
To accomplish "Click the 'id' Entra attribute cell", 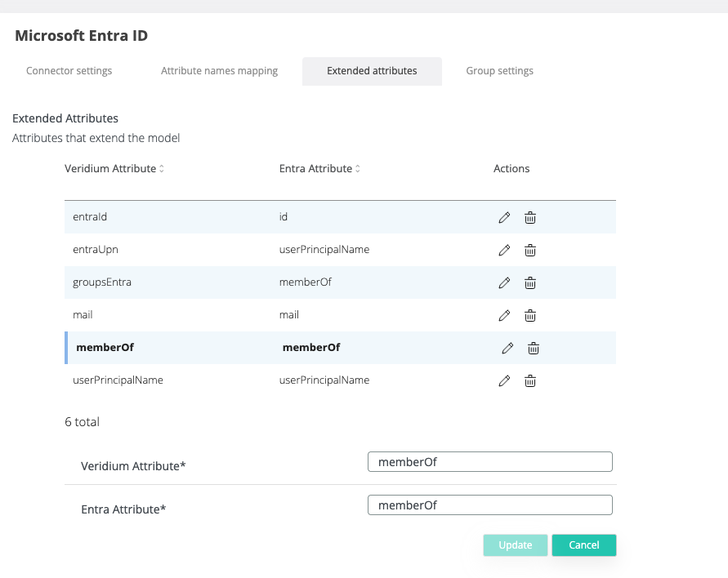I will (x=284, y=217).
